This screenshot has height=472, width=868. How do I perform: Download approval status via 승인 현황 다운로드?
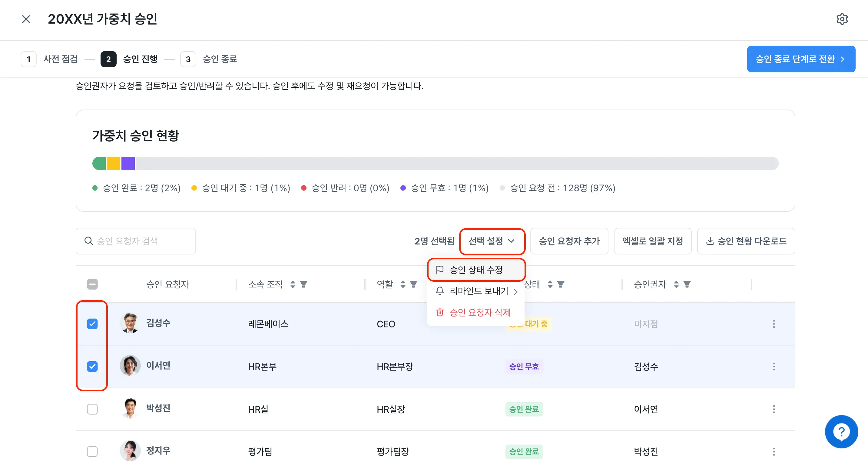coord(746,241)
